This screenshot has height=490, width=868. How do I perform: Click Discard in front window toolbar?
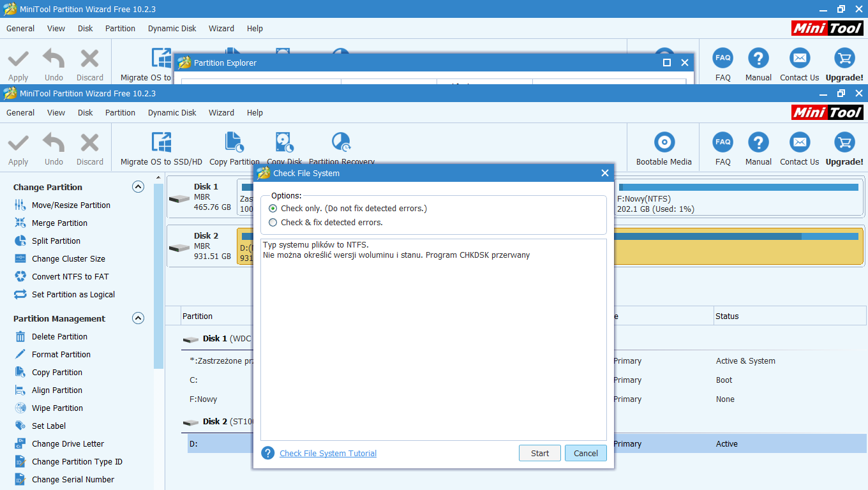tap(89, 149)
